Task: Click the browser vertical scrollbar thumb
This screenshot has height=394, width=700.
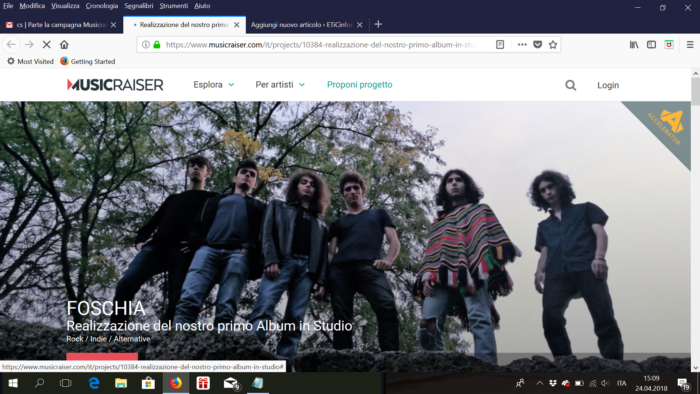Action: click(696, 92)
